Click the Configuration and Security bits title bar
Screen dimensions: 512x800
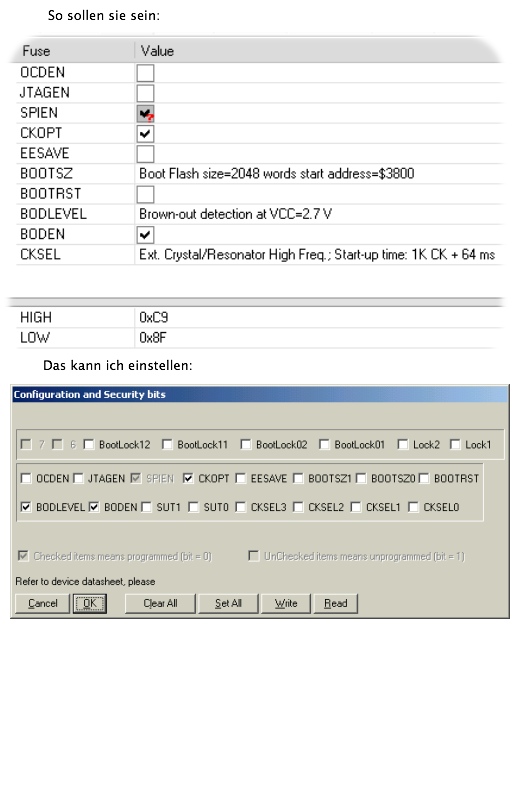click(260, 394)
